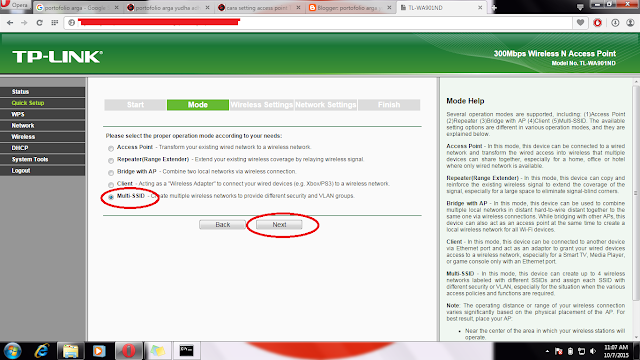Click the Next button
This screenshot has height=360, width=640.
pos(279,224)
